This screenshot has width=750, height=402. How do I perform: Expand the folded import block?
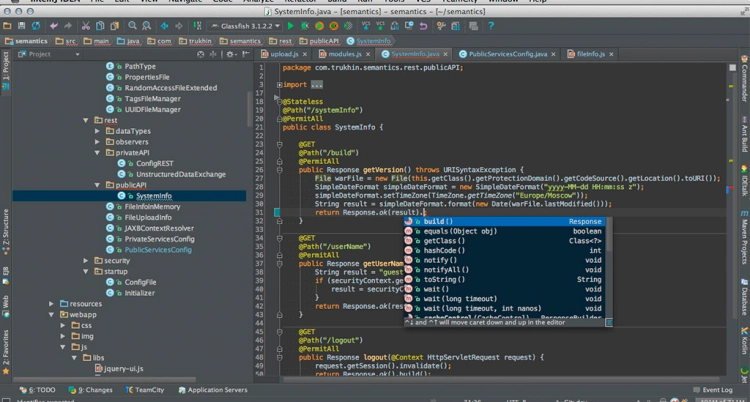point(279,85)
